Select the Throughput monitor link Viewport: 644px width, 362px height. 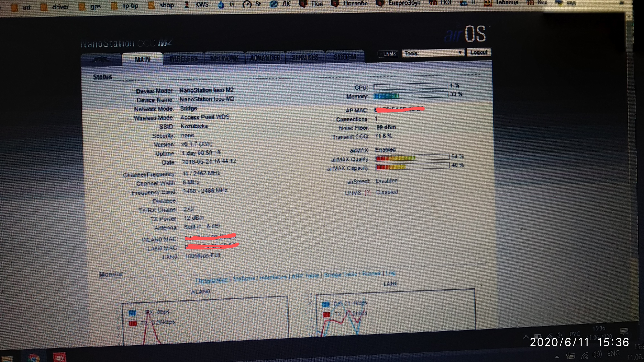(x=211, y=280)
